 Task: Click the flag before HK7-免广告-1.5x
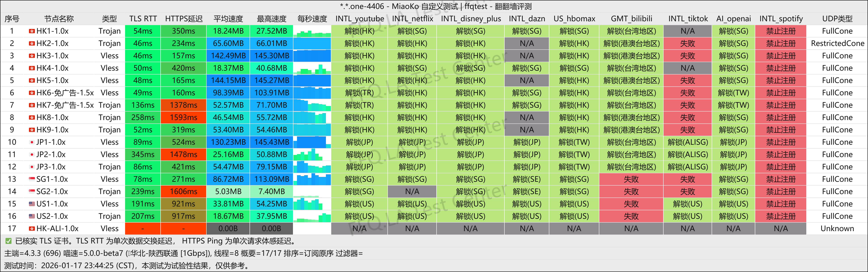coord(32,105)
